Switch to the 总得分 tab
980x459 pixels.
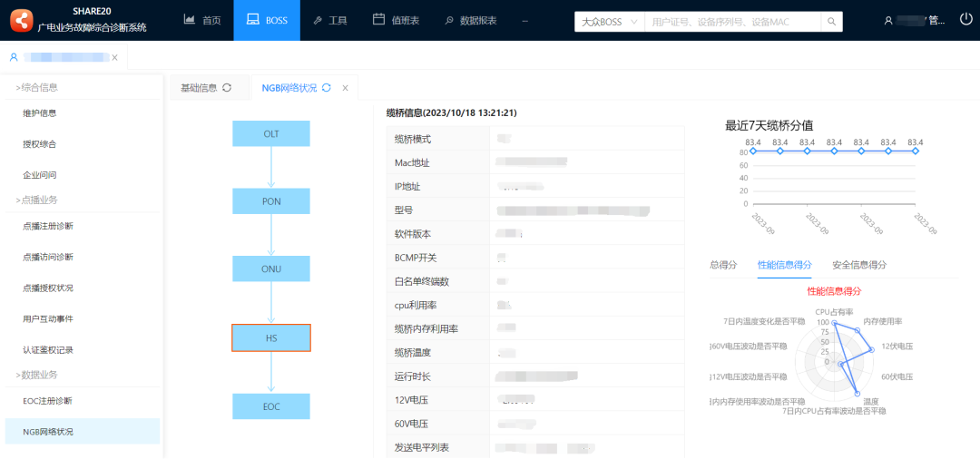tap(722, 265)
